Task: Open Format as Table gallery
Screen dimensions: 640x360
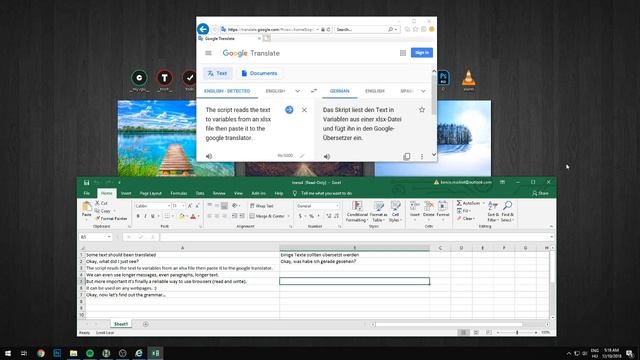Action: click(379, 211)
